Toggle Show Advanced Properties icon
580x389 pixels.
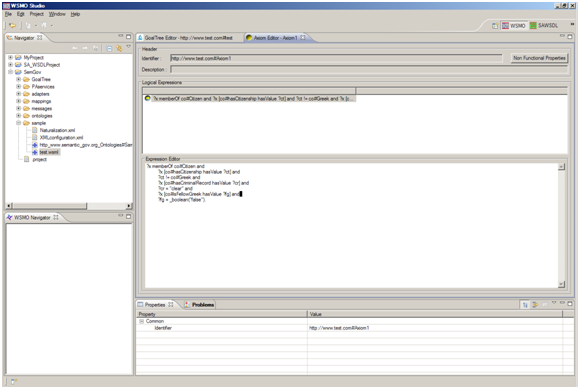pyautogui.click(x=535, y=305)
